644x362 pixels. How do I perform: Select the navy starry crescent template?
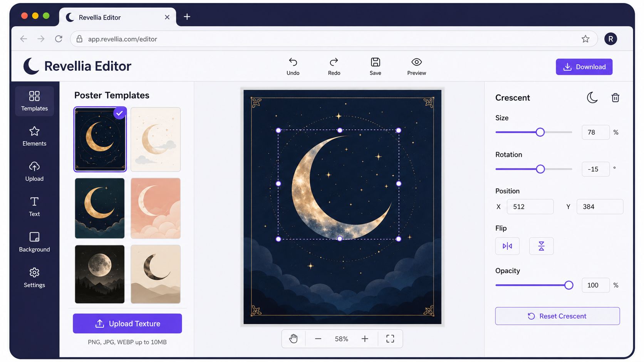pyautogui.click(x=100, y=139)
